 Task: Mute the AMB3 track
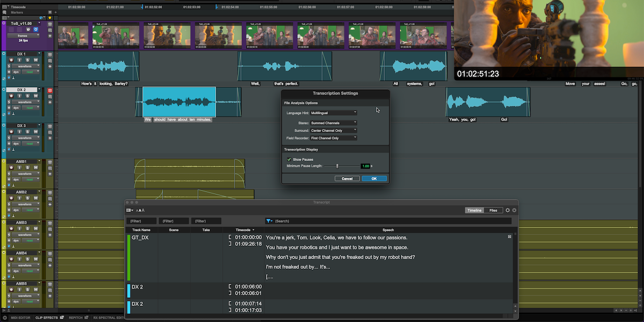(35, 229)
